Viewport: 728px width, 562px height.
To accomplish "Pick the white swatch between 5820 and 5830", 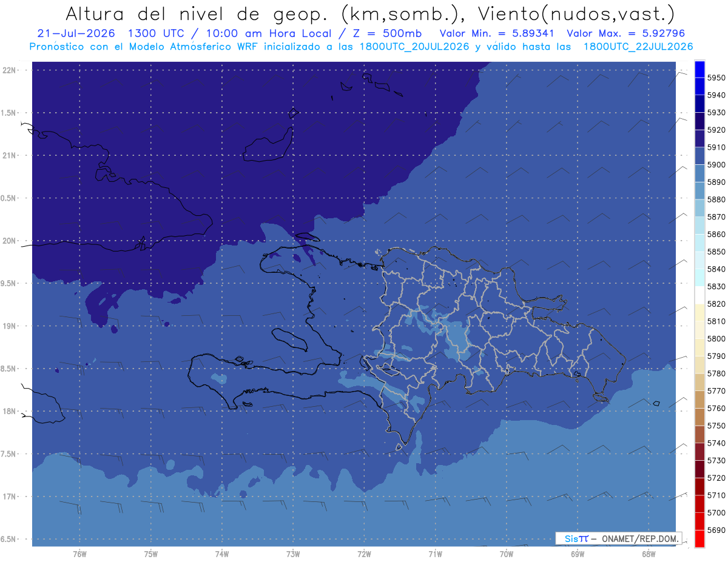I will 699,295.
